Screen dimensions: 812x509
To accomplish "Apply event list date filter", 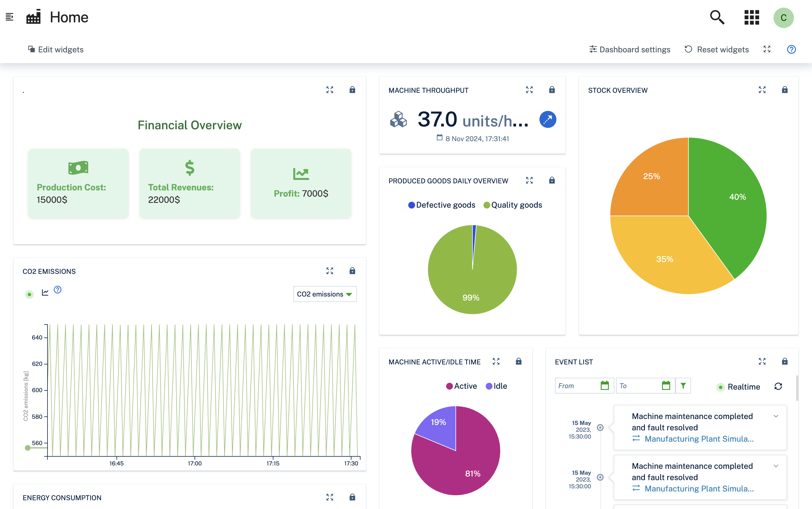I will [683, 385].
